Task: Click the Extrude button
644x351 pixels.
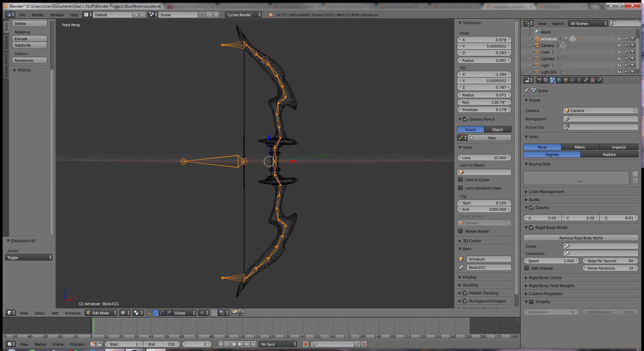Action: coord(30,39)
